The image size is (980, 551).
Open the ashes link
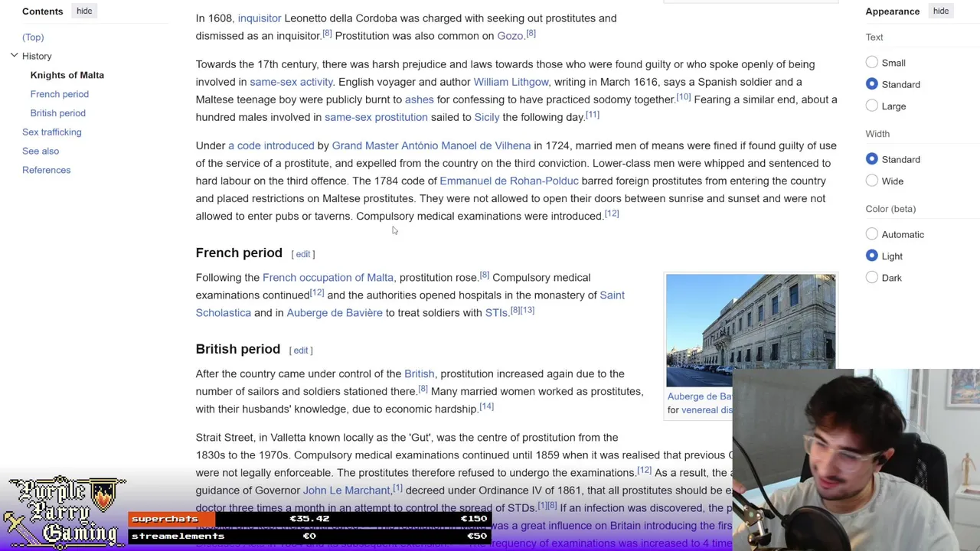click(419, 99)
